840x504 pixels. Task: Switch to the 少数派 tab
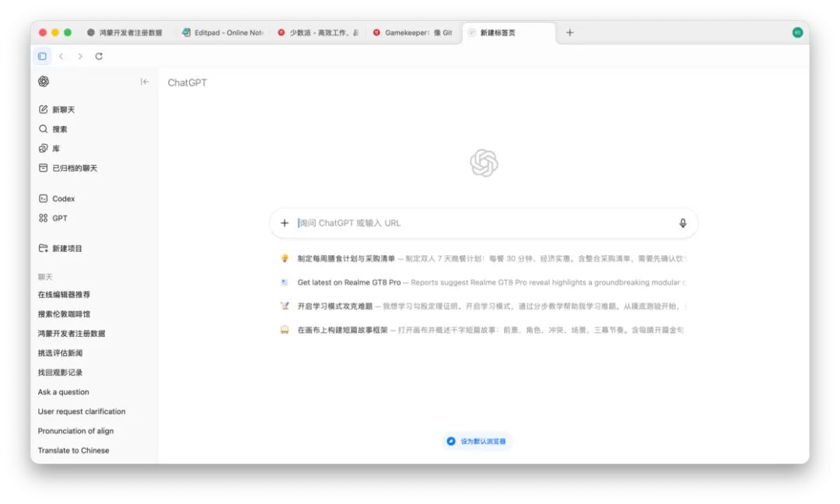click(318, 33)
